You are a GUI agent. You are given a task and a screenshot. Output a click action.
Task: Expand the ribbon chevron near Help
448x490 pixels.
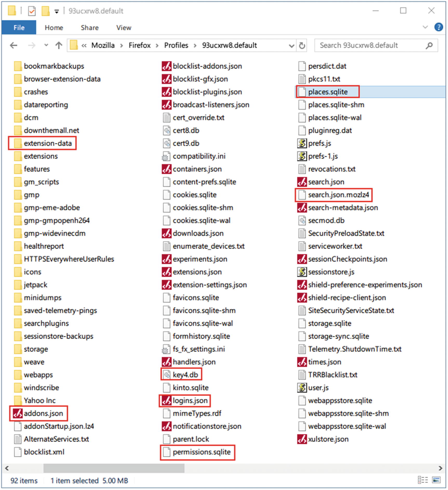[x=425, y=27]
